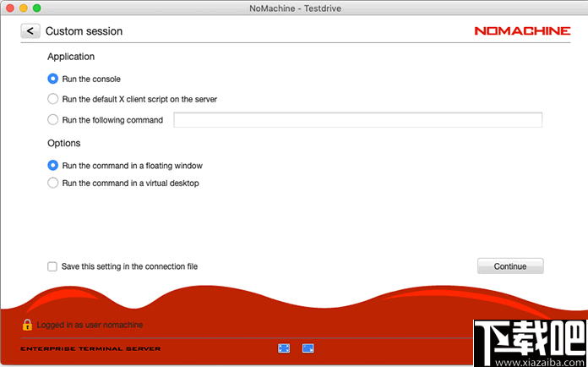Screen dimensions: 588x367
Task: Go back using the '<' button
Action: (x=30, y=30)
